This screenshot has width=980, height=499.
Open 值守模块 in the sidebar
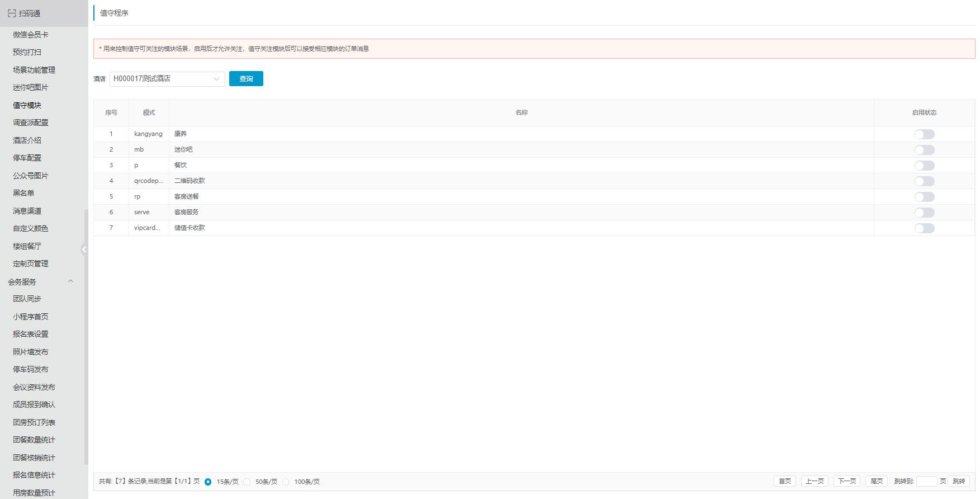point(27,105)
